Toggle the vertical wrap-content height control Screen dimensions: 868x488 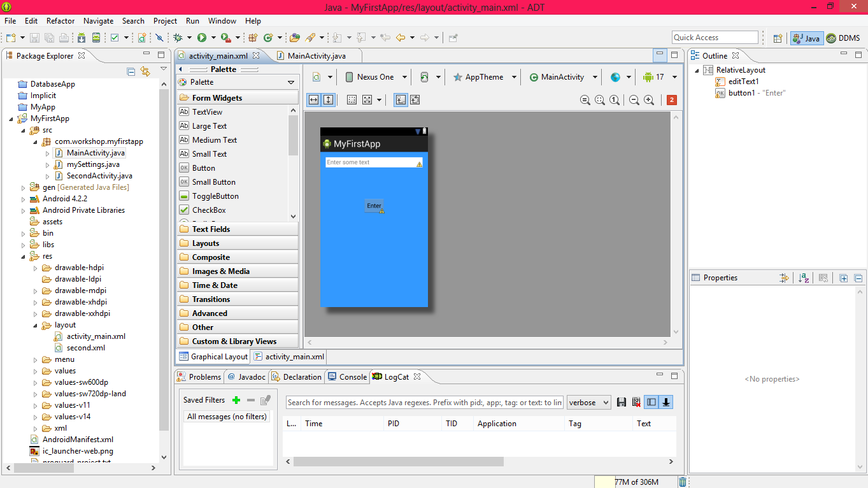click(x=327, y=99)
